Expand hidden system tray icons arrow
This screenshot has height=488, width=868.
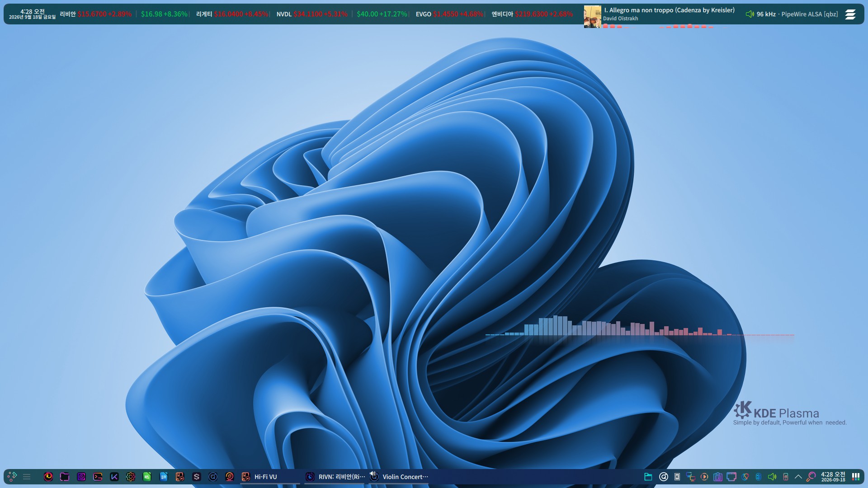(798, 476)
